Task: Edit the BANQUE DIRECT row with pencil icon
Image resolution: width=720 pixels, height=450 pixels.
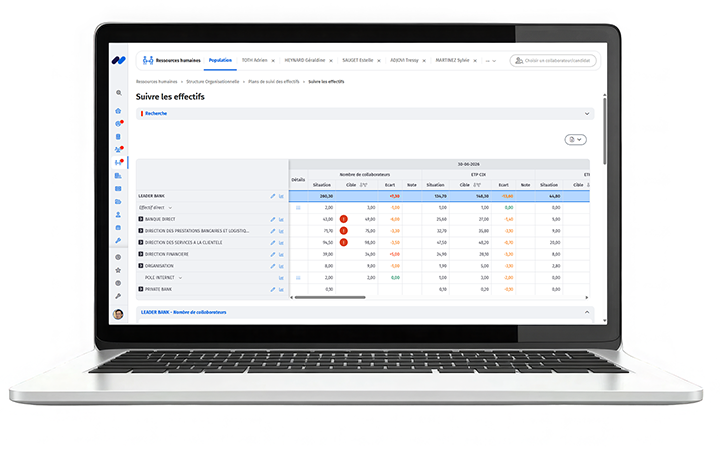Action: (273, 219)
